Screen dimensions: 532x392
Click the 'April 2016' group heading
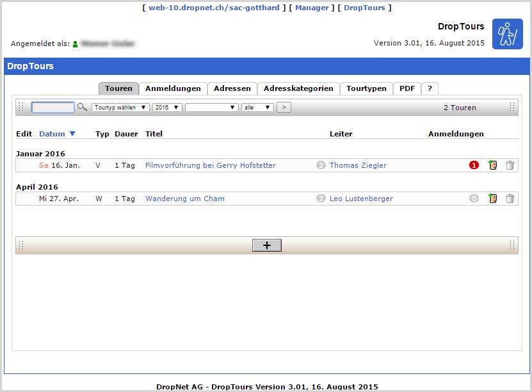[37, 187]
